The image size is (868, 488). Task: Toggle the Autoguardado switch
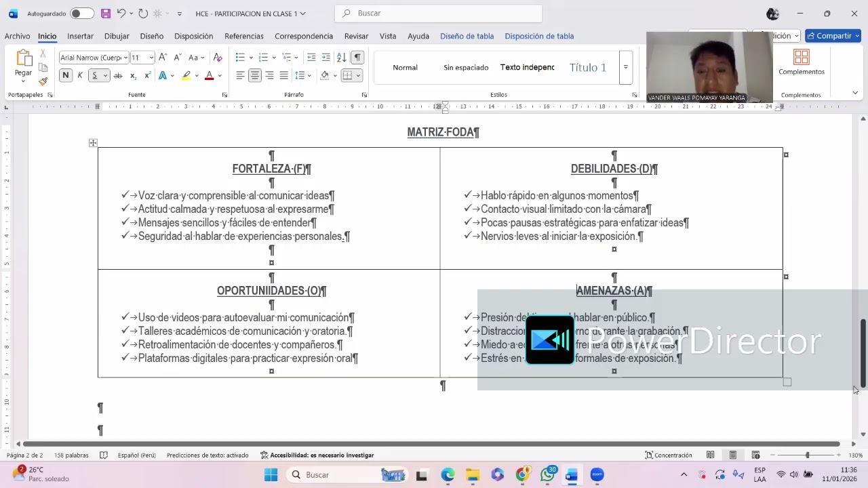click(x=82, y=14)
